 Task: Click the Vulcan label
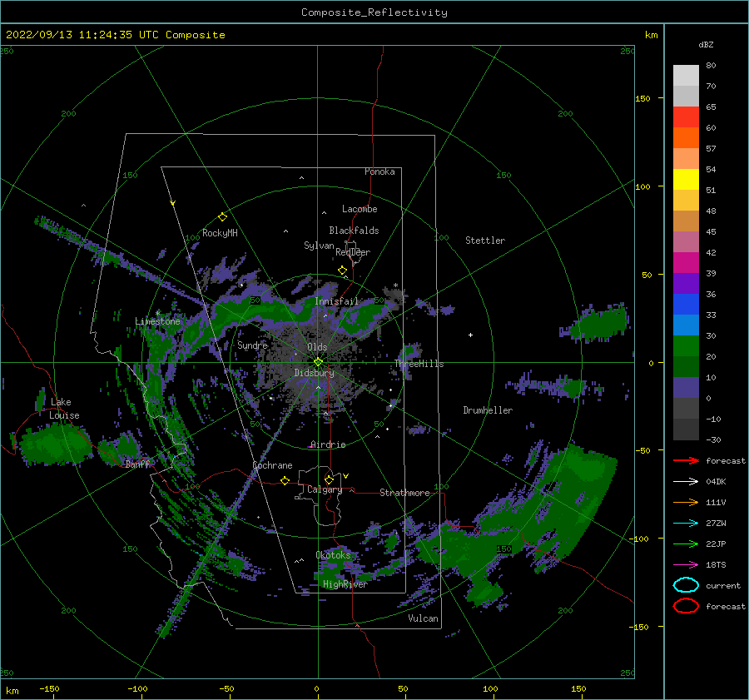tap(423, 618)
